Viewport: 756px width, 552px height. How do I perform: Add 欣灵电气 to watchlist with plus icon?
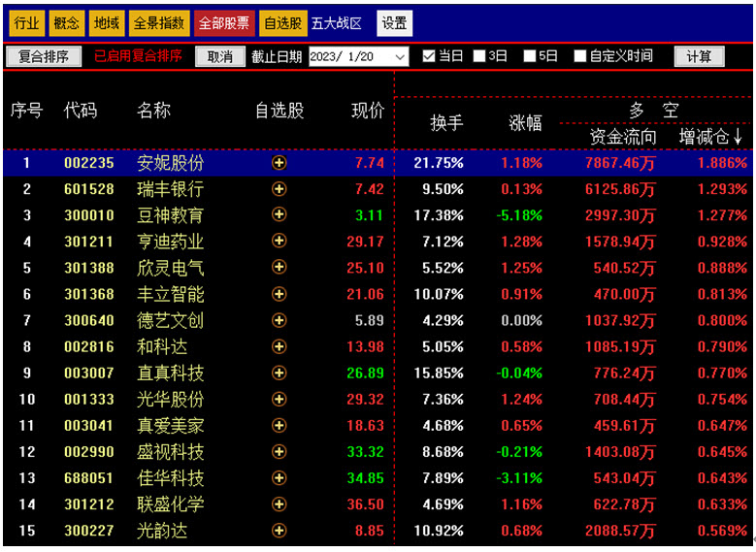coord(279,268)
